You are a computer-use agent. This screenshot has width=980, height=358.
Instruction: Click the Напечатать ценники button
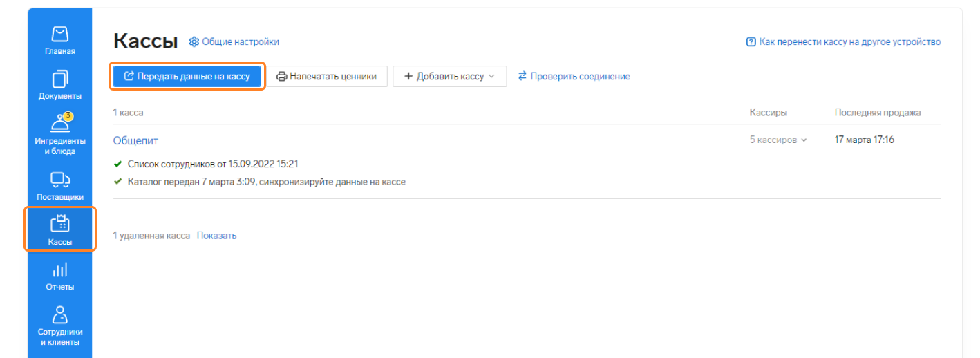coord(326,77)
